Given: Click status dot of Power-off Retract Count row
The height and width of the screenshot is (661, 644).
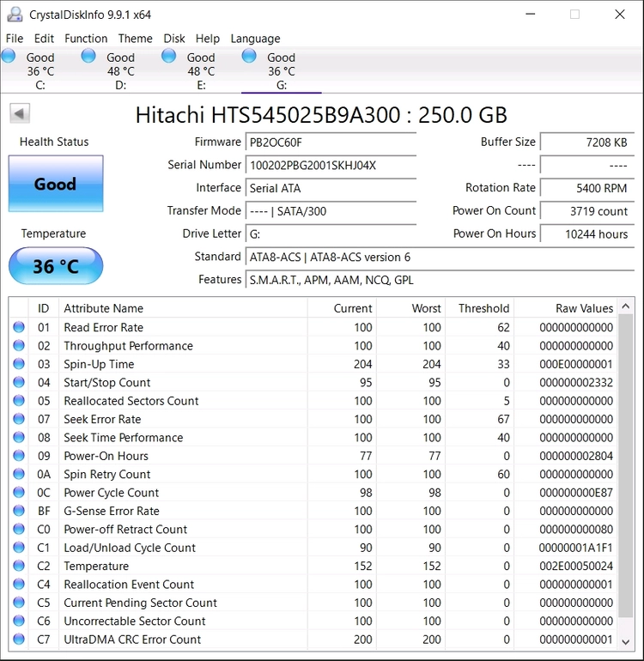Looking at the screenshot, I should [x=19, y=529].
